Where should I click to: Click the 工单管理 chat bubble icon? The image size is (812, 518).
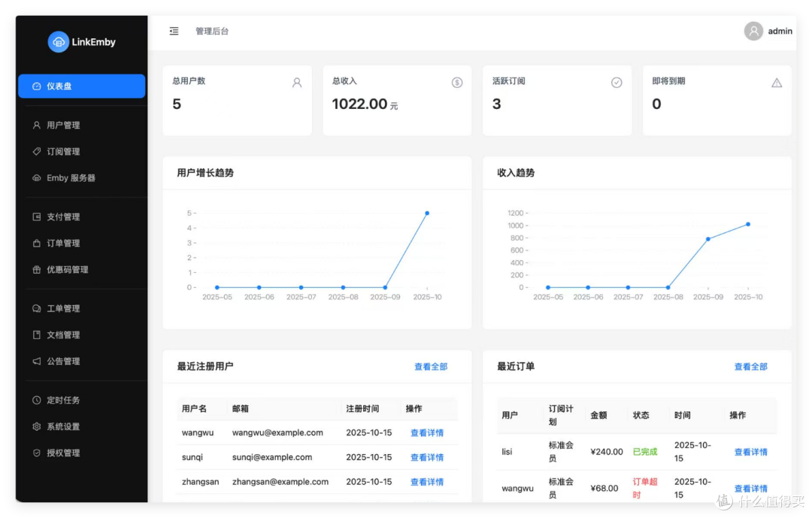36,308
